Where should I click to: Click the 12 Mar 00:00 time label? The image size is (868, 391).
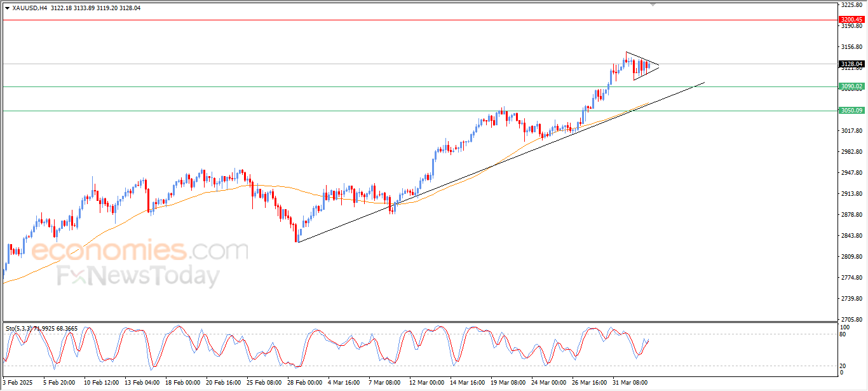tap(426, 383)
